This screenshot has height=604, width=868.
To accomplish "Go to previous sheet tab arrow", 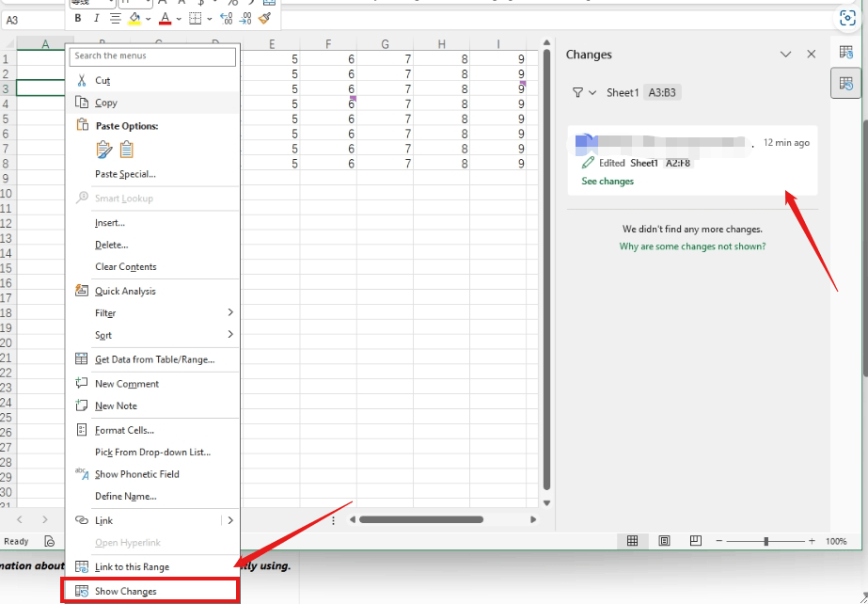I will click(x=20, y=520).
